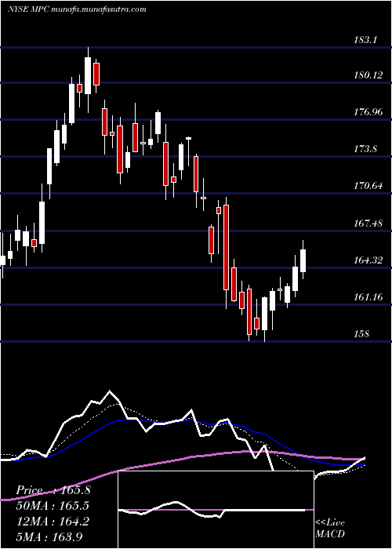Click the 5MA : 163.9 readout
The width and height of the screenshot is (392, 549).
click(x=49, y=536)
